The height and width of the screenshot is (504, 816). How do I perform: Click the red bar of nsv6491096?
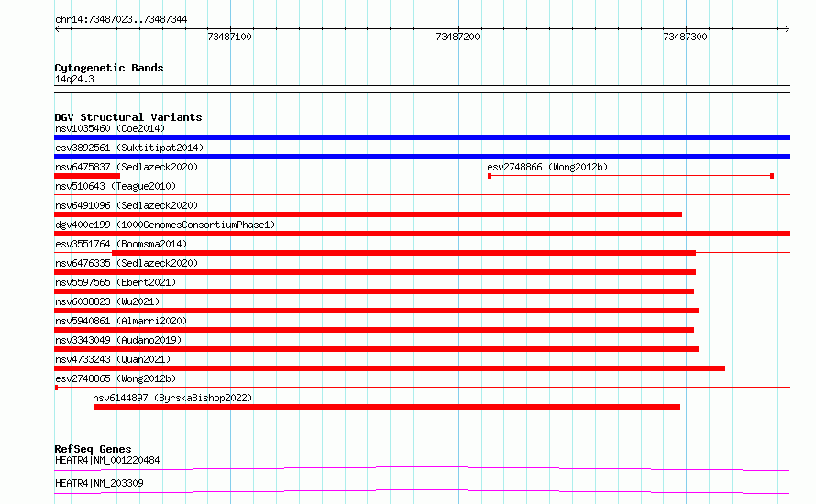(368, 214)
